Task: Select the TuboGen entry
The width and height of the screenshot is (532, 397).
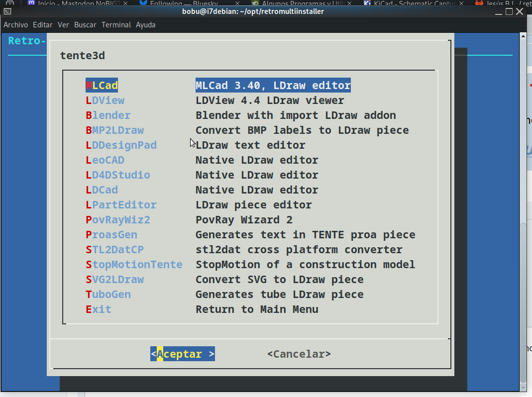Action: click(108, 295)
